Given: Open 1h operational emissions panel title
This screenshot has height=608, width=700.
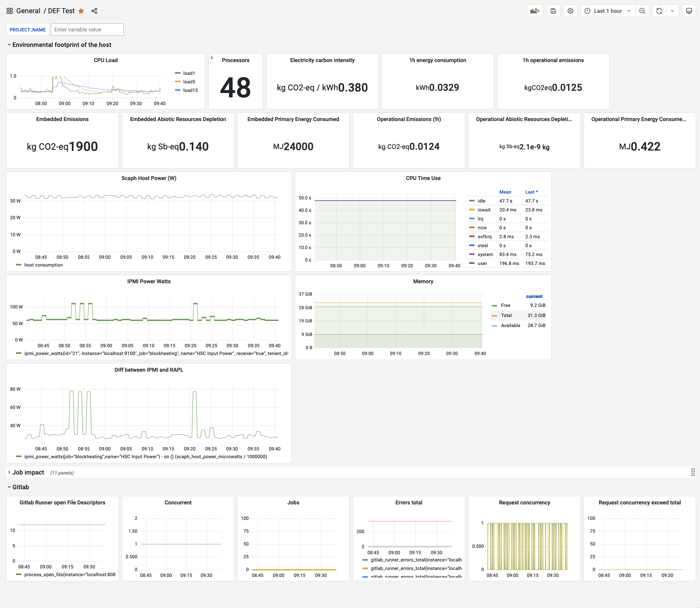Looking at the screenshot, I should (553, 60).
